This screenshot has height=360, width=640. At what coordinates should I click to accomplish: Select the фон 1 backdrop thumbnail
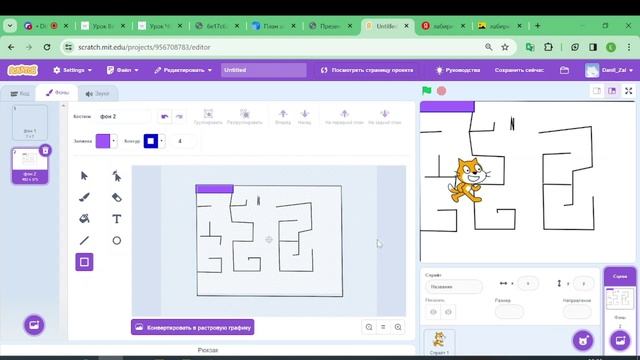tap(30, 122)
